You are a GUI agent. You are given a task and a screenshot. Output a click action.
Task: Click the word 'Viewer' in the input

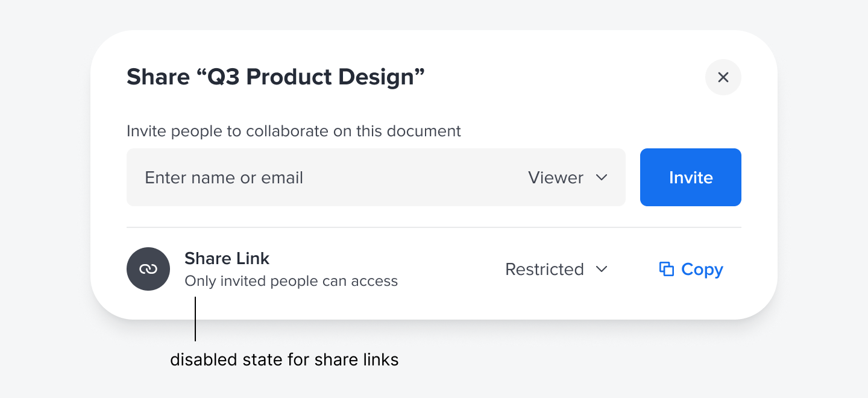(555, 177)
